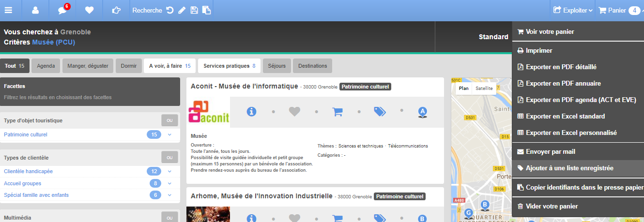
Task: Locate Aconit with map marker A icon
Action: coord(422,112)
